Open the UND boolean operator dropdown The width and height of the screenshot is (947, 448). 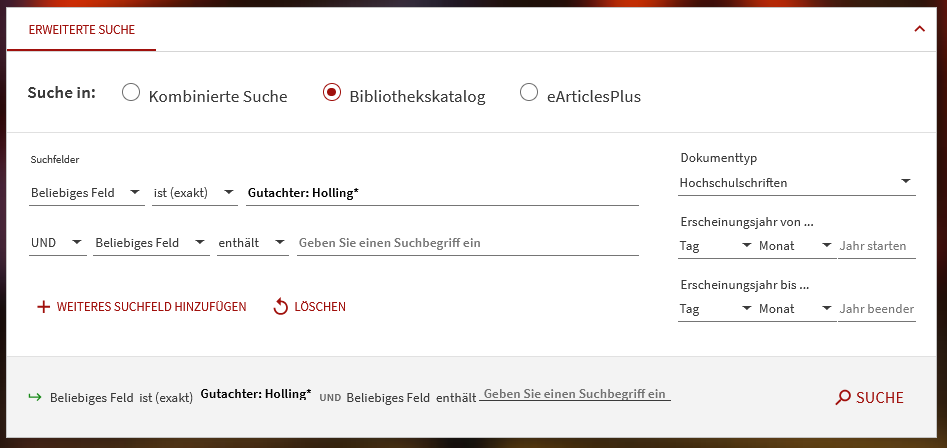tap(57, 242)
